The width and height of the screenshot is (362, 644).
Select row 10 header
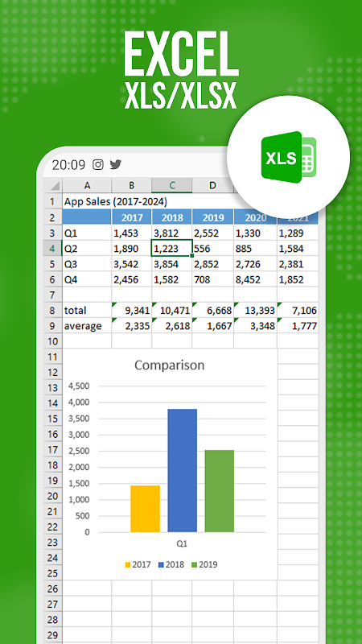click(x=52, y=341)
